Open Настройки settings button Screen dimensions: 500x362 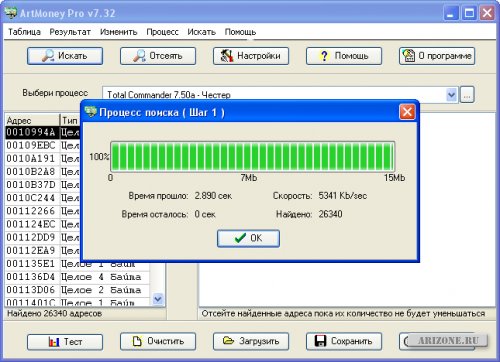251,56
